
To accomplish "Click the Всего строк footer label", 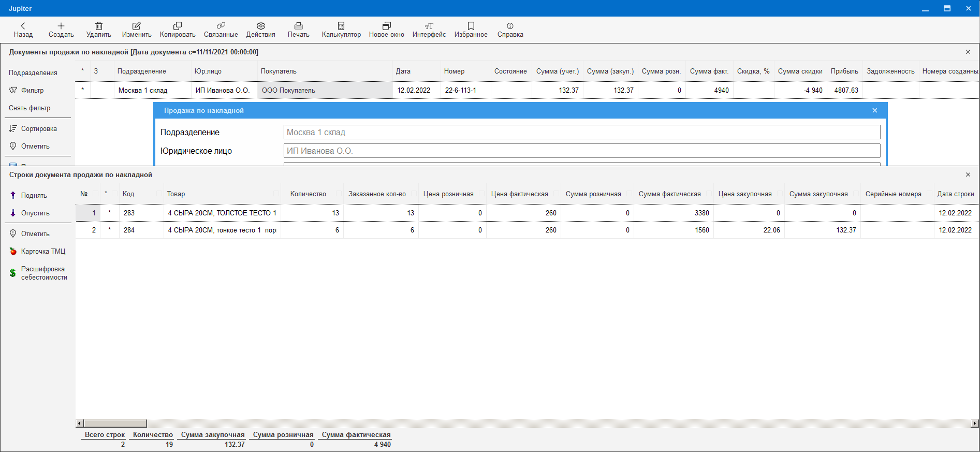I will pos(105,435).
